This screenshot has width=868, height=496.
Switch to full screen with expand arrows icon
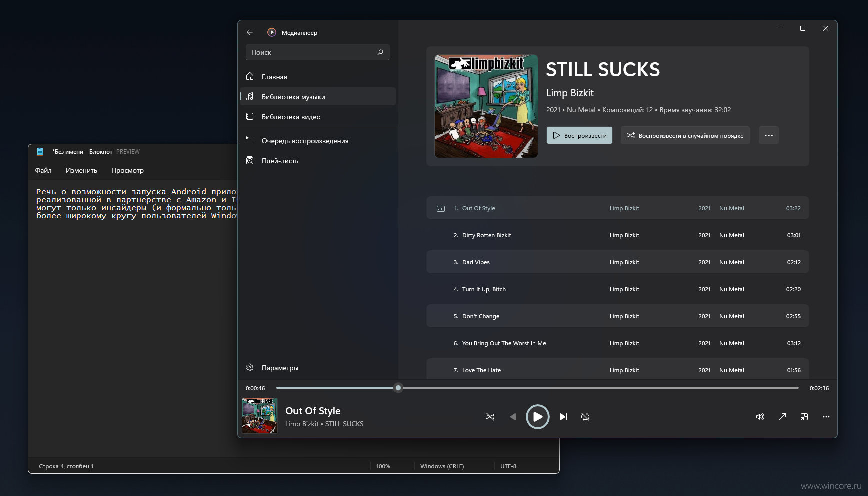pyautogui.click(x=782, y=417)
